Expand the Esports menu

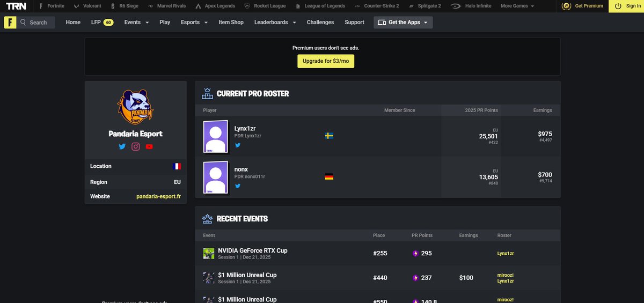pyautogui.click(x=194, y=23)
